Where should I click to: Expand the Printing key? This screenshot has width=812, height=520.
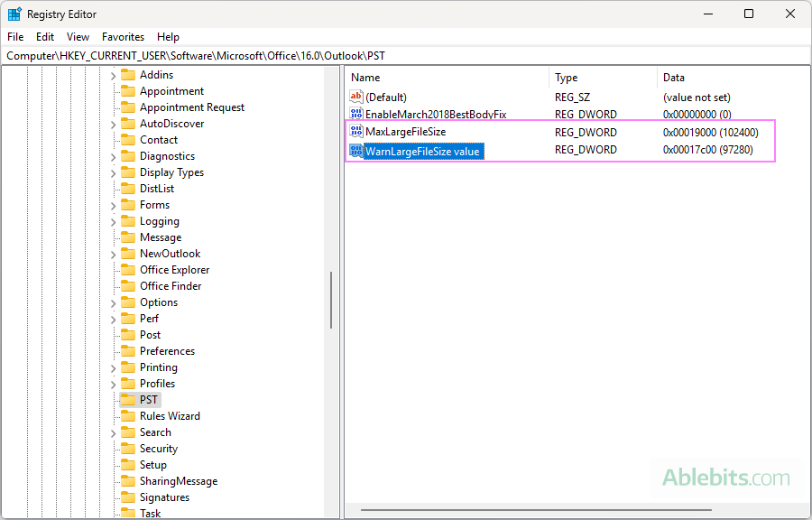click(x=114, y=367)
